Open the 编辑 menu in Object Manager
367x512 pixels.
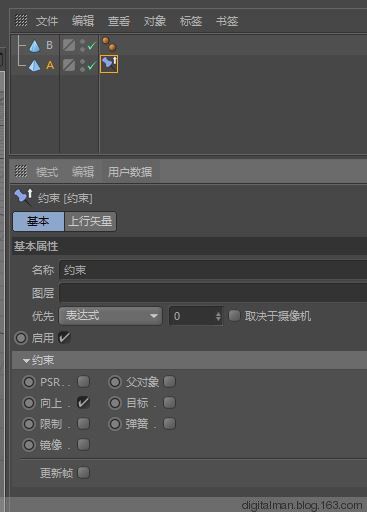(83, 21)
